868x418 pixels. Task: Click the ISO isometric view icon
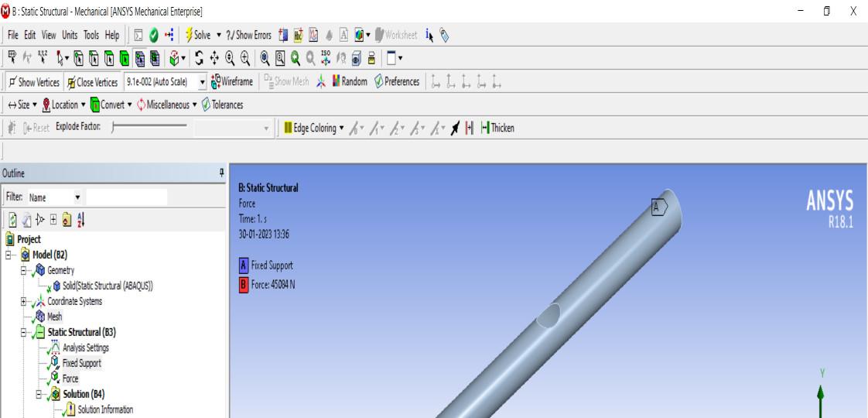point(326,58)
